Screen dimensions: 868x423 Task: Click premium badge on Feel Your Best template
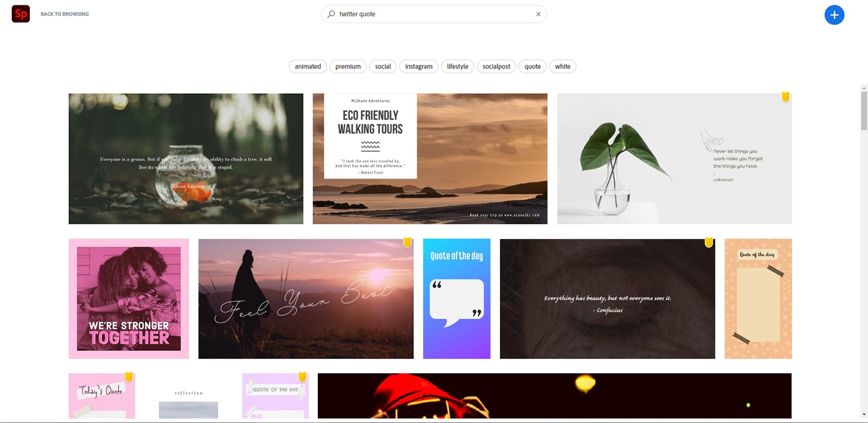(x=407, y=242)
